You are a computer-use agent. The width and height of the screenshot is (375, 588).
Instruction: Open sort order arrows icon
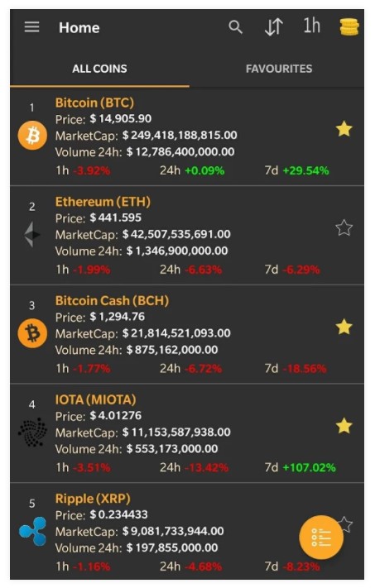(x=274, y=27)
